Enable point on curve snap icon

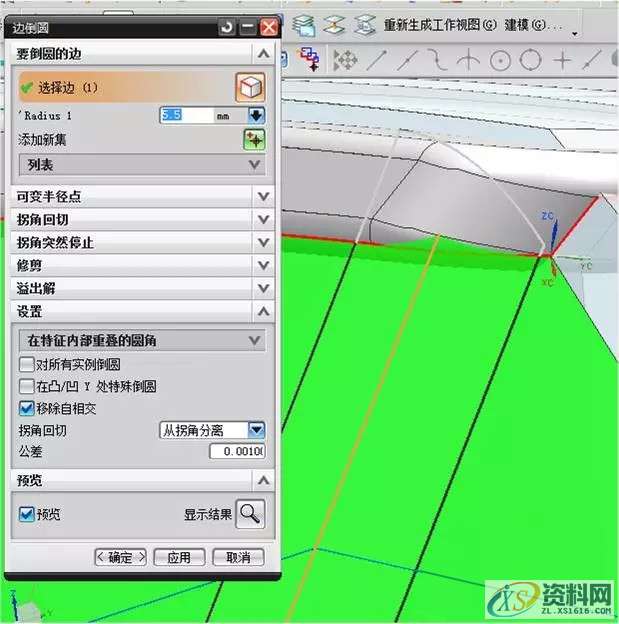[592, 60]
